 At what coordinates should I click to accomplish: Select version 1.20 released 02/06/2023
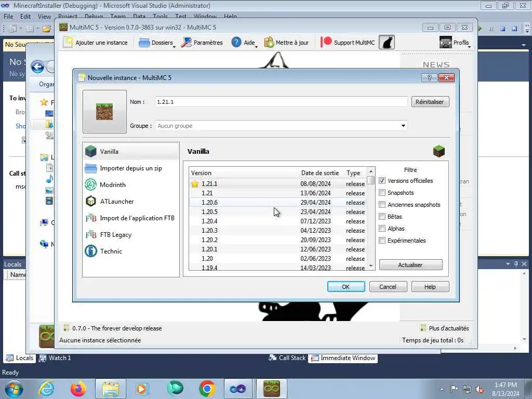278,258
